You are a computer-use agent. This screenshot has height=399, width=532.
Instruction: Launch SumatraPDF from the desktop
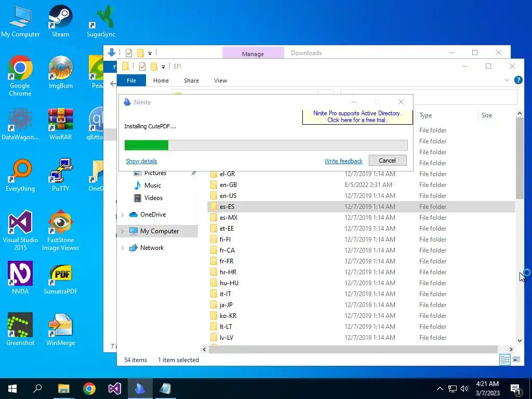(60, 278)
